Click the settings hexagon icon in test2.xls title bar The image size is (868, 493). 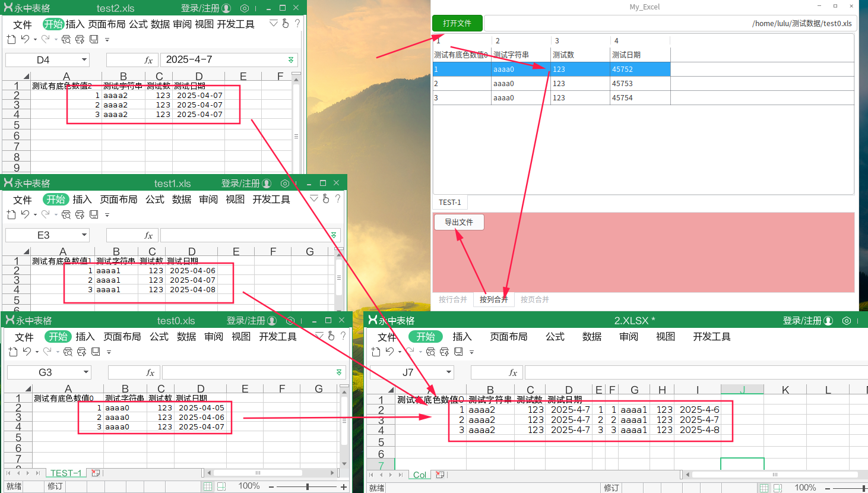tap(245, 8)
